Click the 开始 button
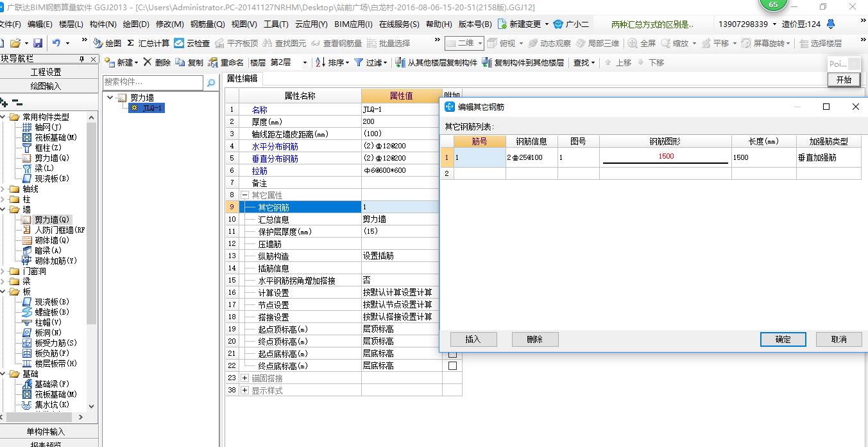Viewport: 868px width, 447px height. click(x=844, y=80)
